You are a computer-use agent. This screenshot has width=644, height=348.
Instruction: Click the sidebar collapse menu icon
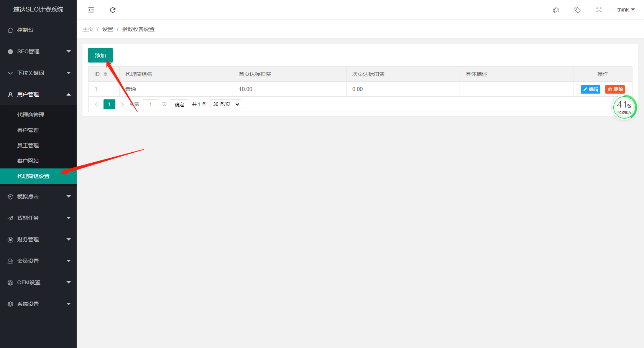91,10
